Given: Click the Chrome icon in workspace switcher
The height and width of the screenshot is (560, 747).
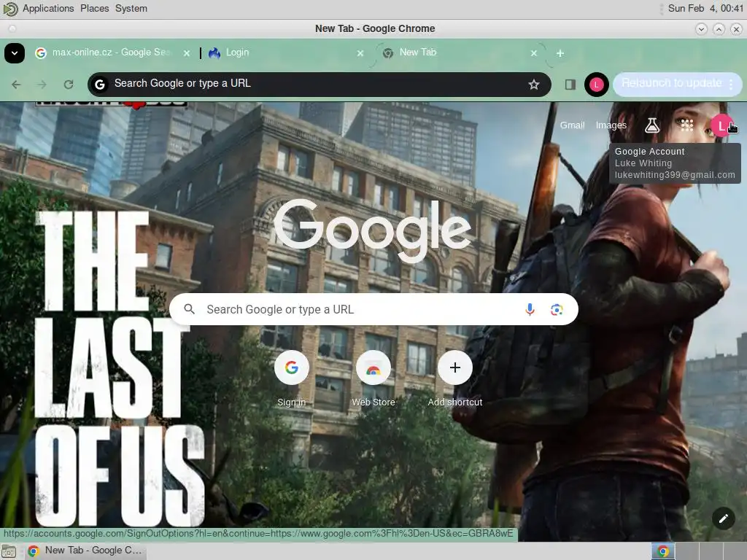Looking at the screenshot, I should pos(662,551).
